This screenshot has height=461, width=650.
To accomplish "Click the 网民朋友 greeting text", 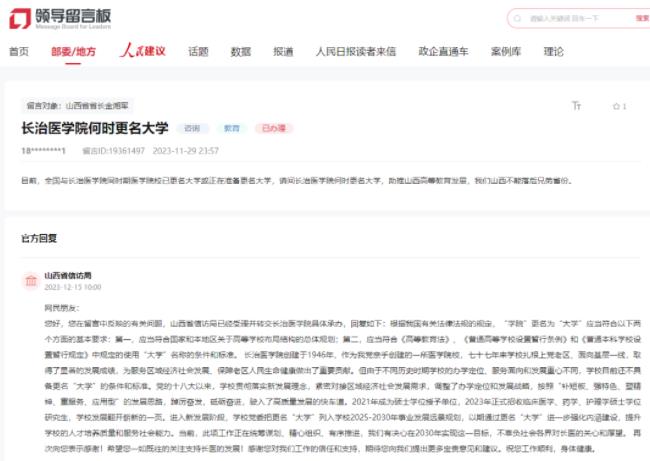I will pyautogui.click(x=61, y=308).
